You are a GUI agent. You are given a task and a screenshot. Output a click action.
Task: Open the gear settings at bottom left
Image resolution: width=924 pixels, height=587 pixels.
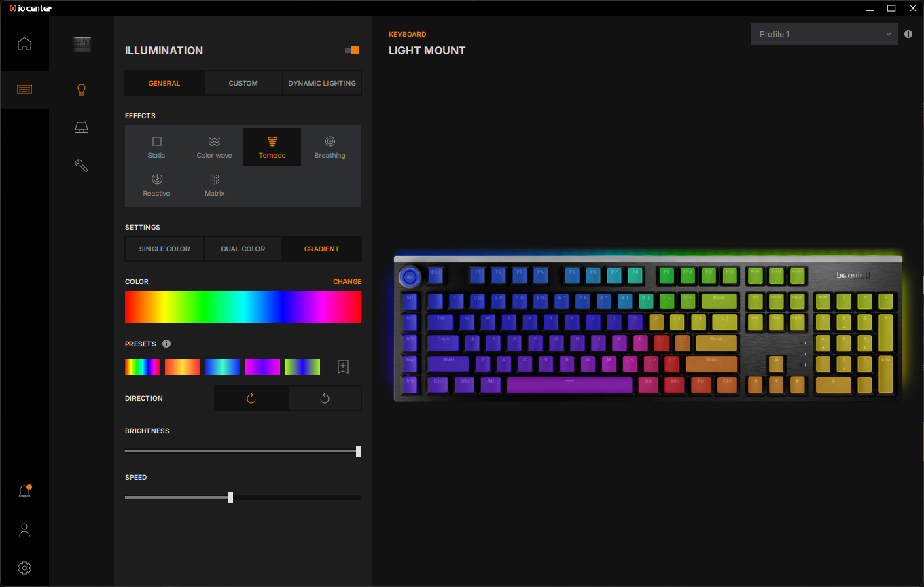coord(24,568)
